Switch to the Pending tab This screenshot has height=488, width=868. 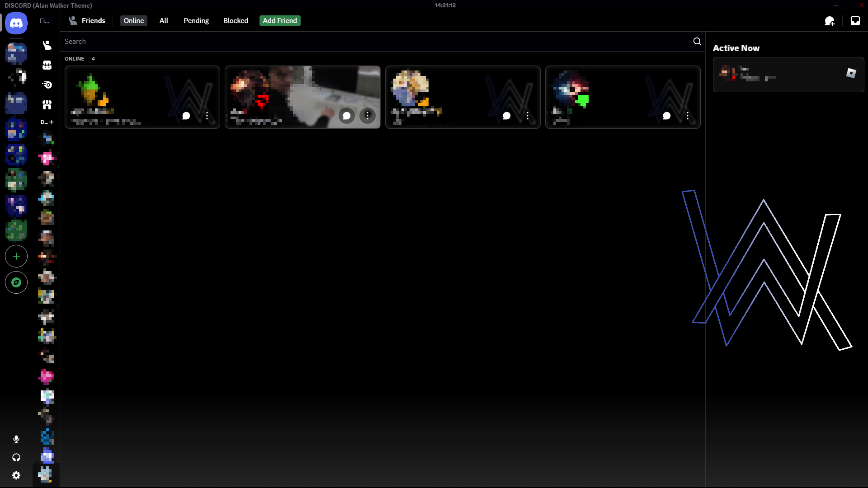196,20
